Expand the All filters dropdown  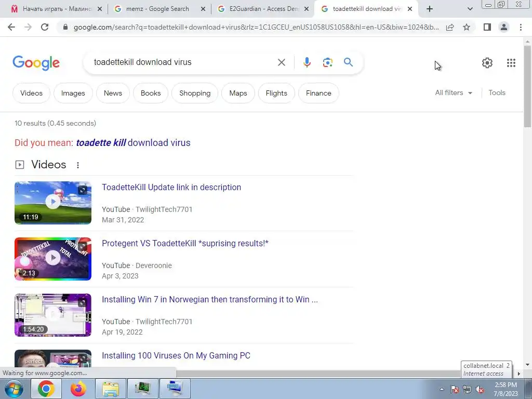(454, 92)
